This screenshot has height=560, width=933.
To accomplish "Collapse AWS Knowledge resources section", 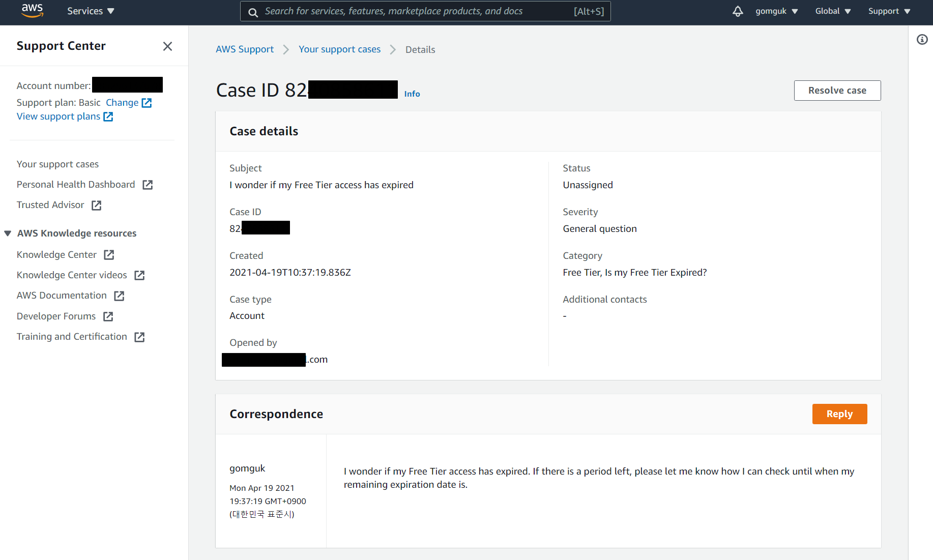I will click(8, 233).
